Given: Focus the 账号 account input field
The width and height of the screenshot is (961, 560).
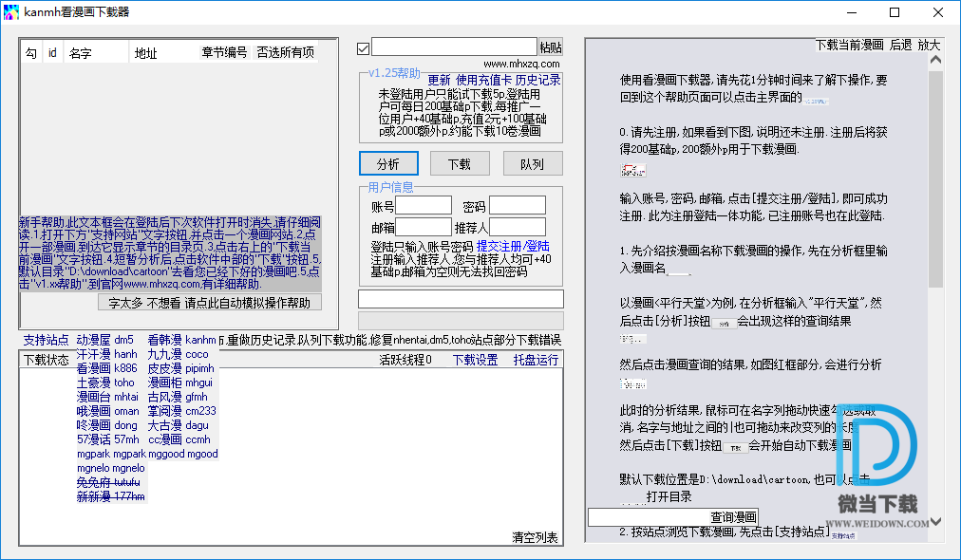Looking at the screenshot, I should (424, 206).
